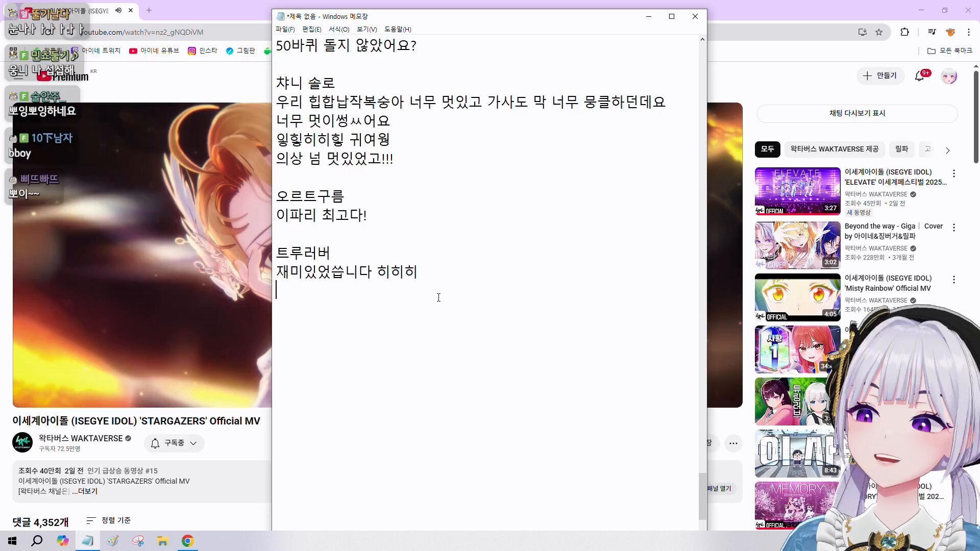Open the YouTube account avatar
The width and height of the screenshot is (980, 551).
coord(949,77)
